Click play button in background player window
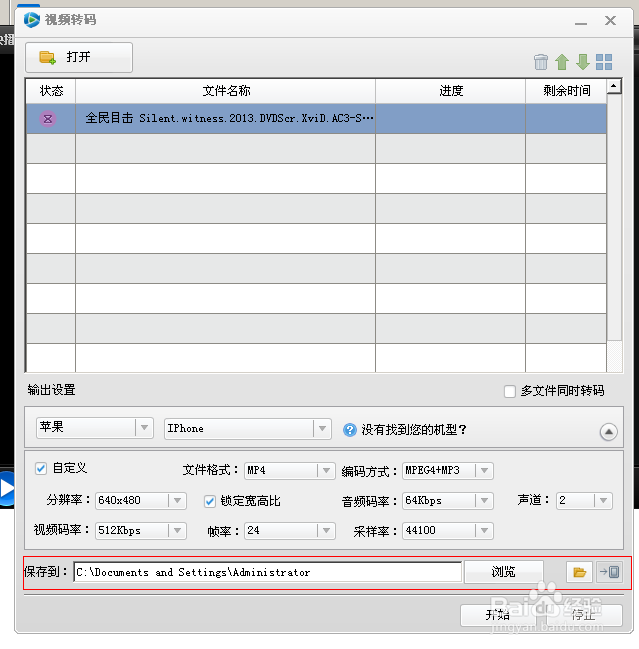 pos(6,488)
